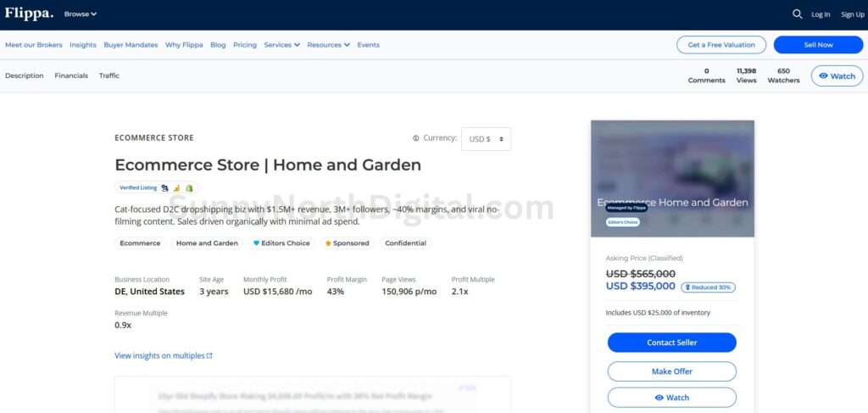Open the blurred listing thumbnail image
This screenshot has height=413, width=868.
tap(672, 178)
